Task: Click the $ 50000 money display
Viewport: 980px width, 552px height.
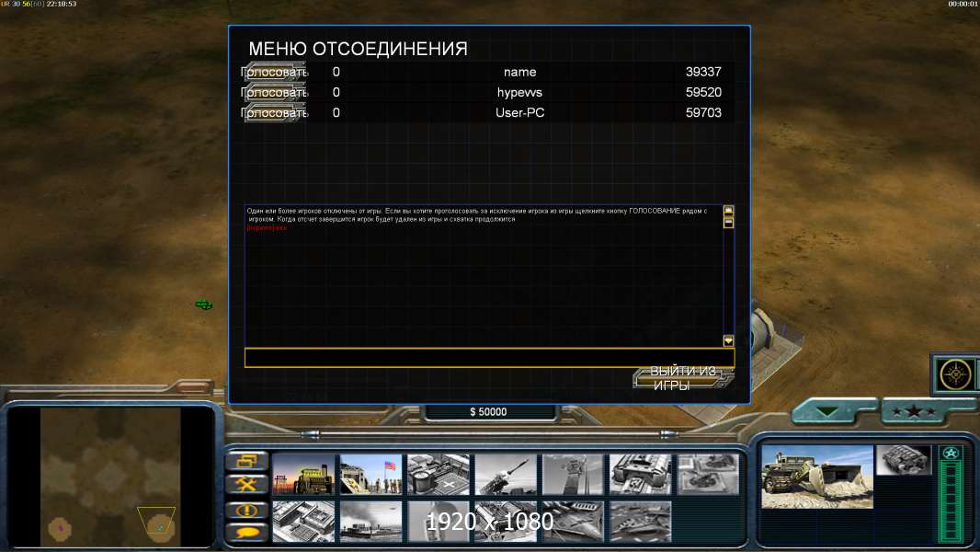Action: coord(488,411)
